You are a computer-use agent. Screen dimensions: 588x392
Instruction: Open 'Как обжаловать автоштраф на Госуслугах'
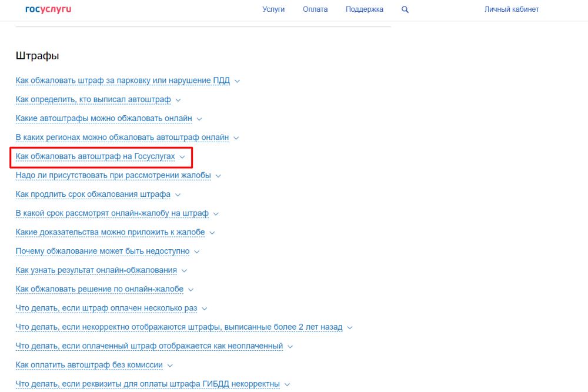point(95,156)
